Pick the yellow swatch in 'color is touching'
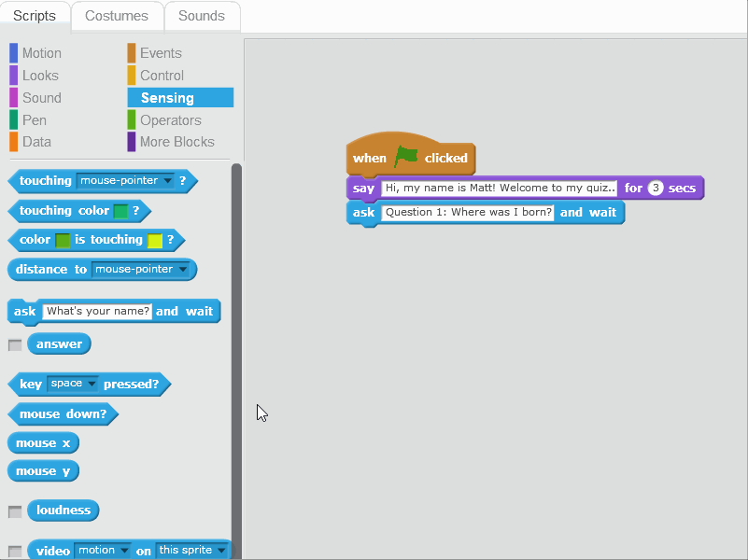This screenshot has height=560, width=748. coord(155,240)
